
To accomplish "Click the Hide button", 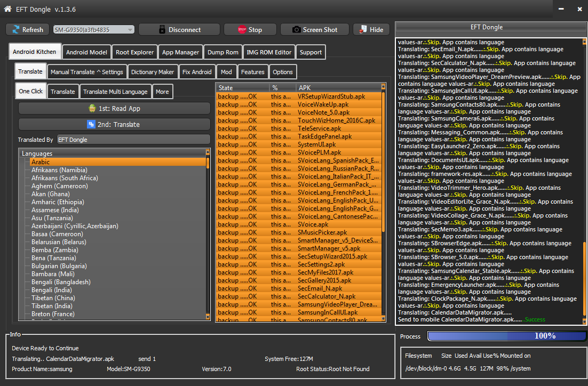I will point(371,30).
